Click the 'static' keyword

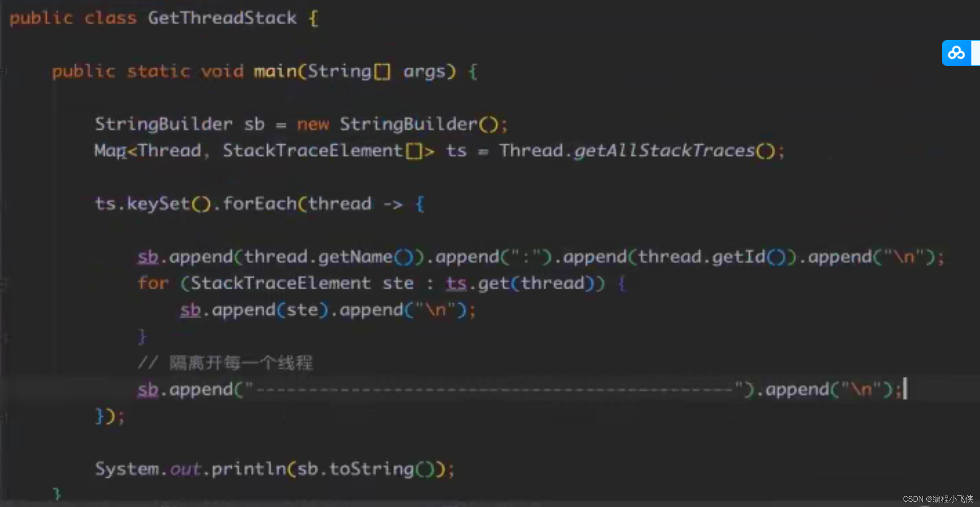(x=158, y=72)
